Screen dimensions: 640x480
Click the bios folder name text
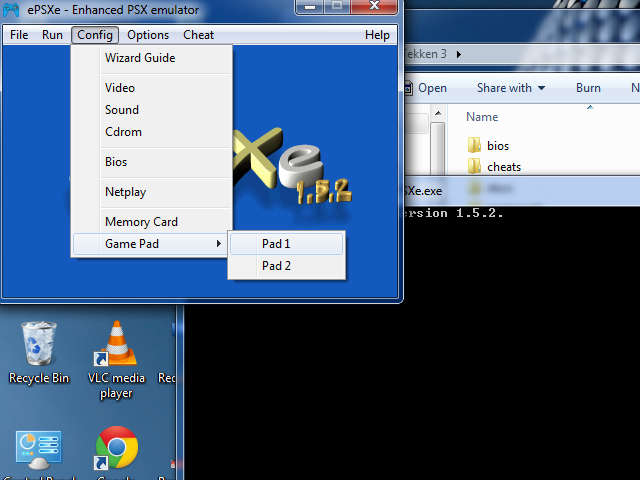[x=498, y=146]
